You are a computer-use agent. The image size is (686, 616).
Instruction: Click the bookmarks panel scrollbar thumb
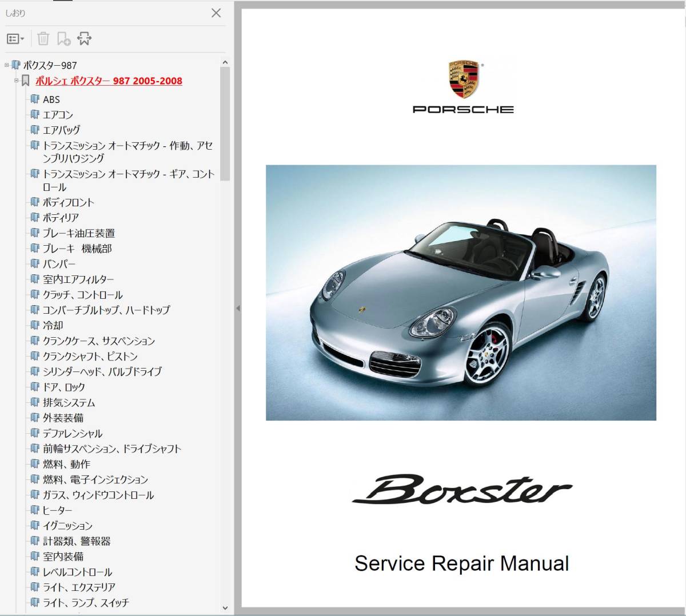point(225,124)
